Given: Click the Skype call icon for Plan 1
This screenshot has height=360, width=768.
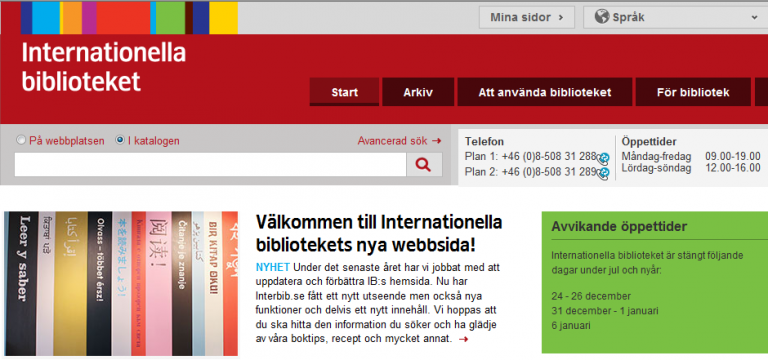Looking at the screenshot, I should [x=603, y=158].
